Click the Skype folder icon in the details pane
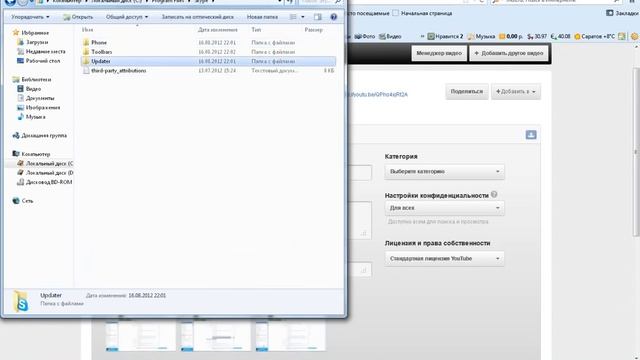 [x=21, y=301]
